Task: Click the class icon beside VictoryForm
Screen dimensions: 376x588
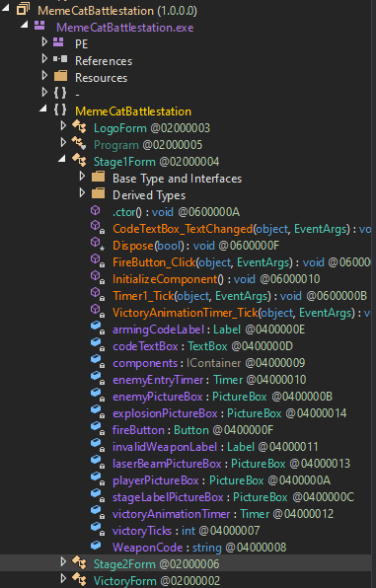Action: click(x=79, y=579)
